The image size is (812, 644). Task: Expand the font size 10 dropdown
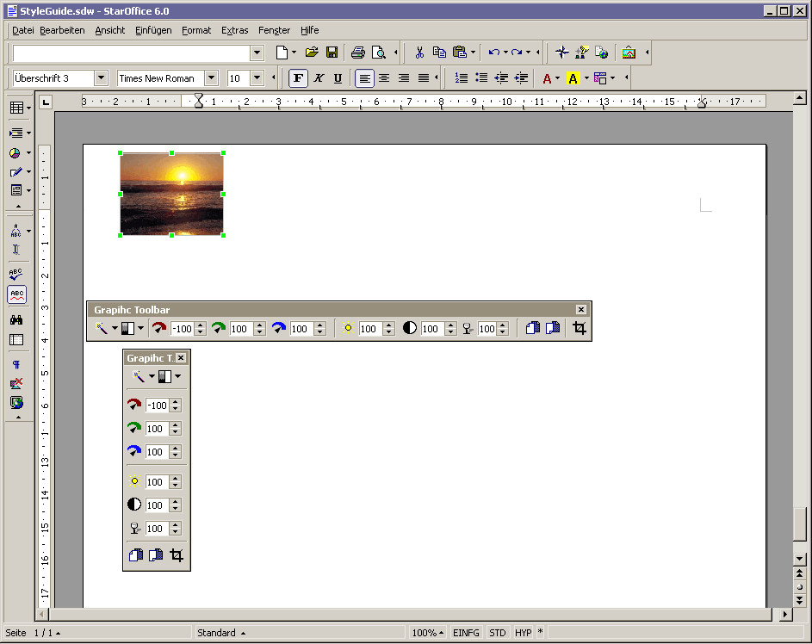coord(257,78)
